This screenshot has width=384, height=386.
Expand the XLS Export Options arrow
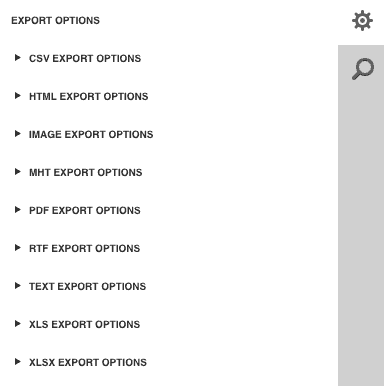pos(18,324)
